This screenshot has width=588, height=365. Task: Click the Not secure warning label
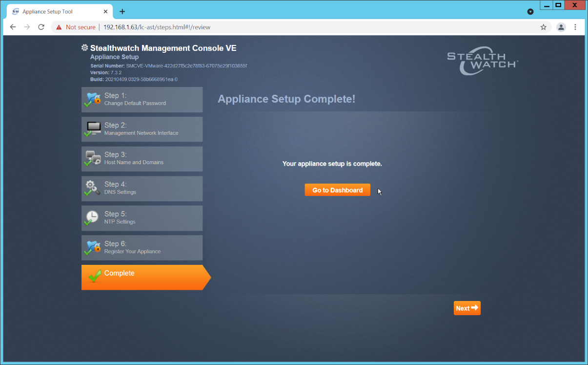80,27
